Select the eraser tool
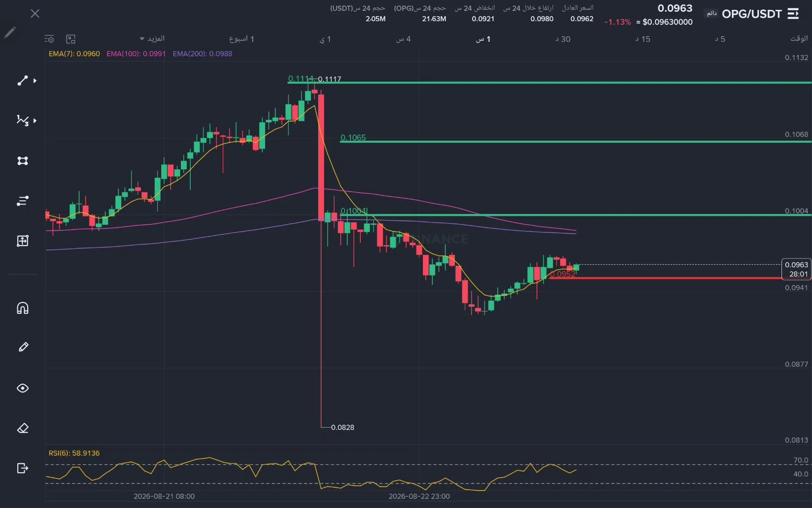 (x=23, y=428)
